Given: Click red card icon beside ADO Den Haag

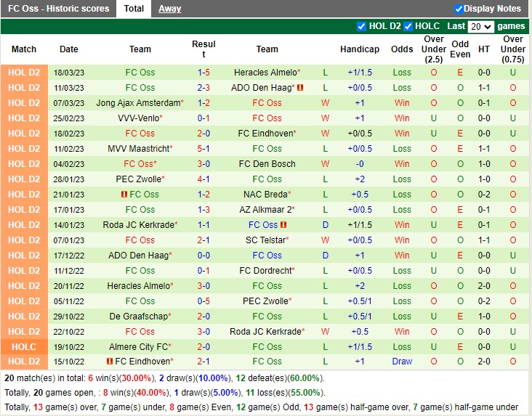Looking at the screenshot, I should point(300,88).
